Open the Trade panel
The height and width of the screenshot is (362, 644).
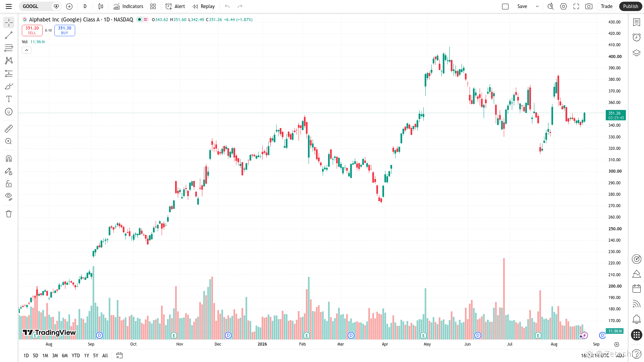[606, 6]
